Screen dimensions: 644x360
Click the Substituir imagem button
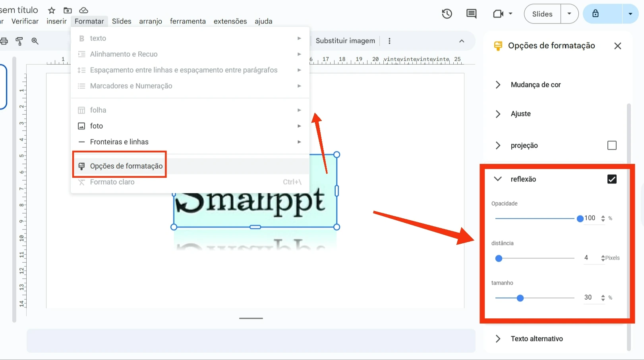(x=345, y=40)
